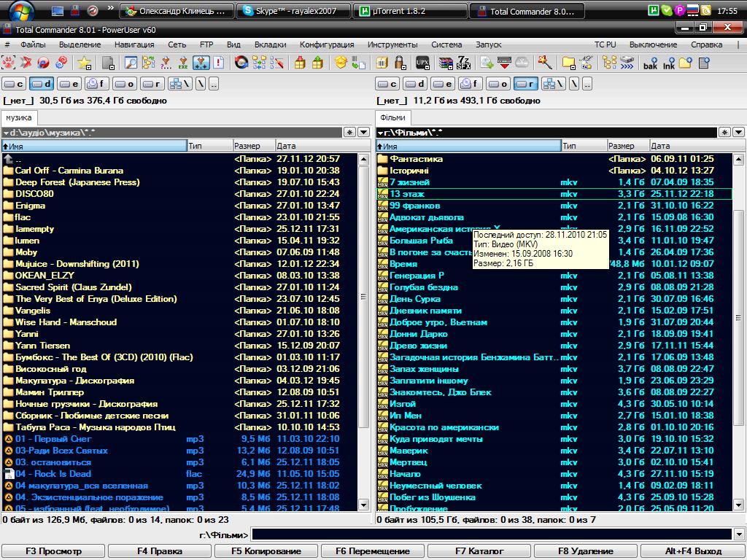Click the left panel vertical scrollbar thumb
This screenshot has height=560, width=747.
363,296
